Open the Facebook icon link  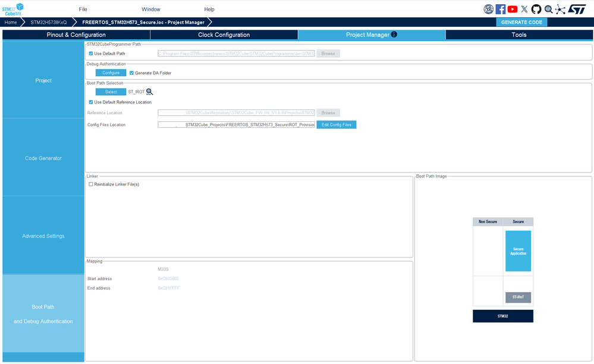(501, 9)
